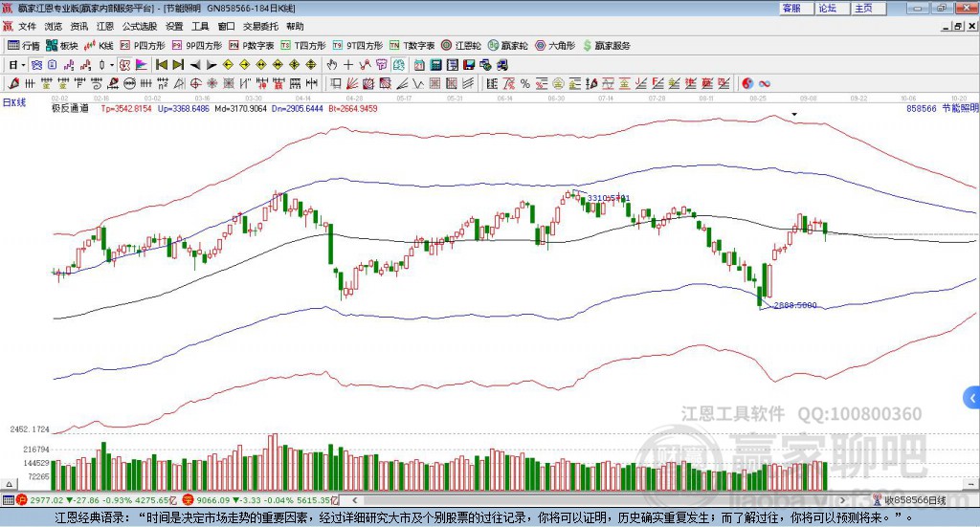Toggle the 权 adjustment icon
980x527 pixels.
125,65
